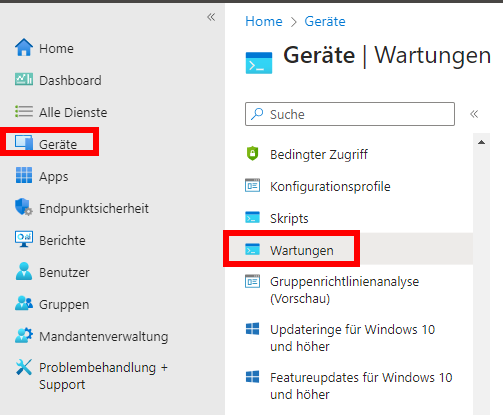Click the Geräte device icon
The width and height of the screenshot is (503, 415).
[24, 143]
